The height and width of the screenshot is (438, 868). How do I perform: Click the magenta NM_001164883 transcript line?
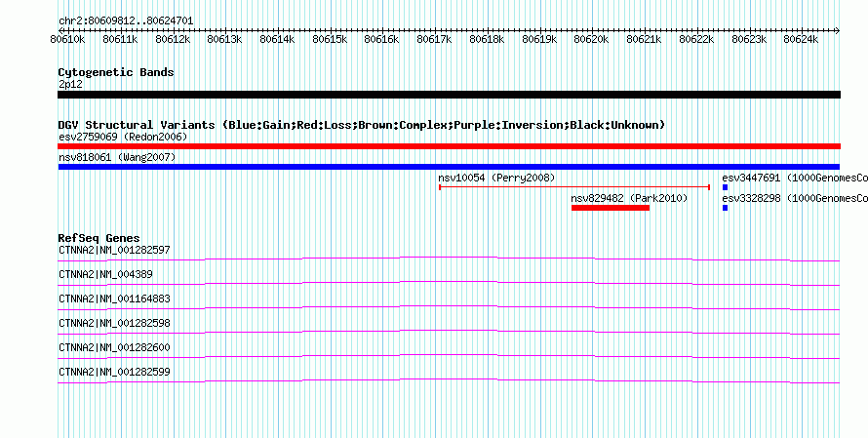click(x=449, y=307)
